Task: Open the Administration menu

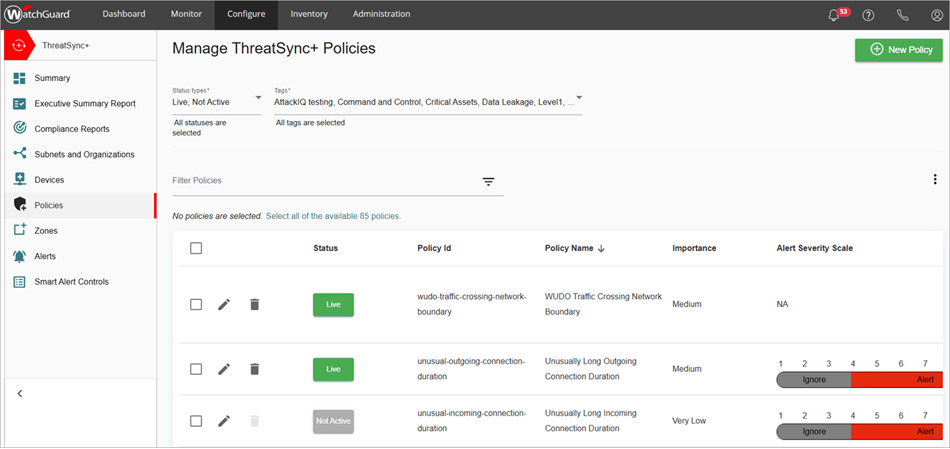Action: click(381, 14)
